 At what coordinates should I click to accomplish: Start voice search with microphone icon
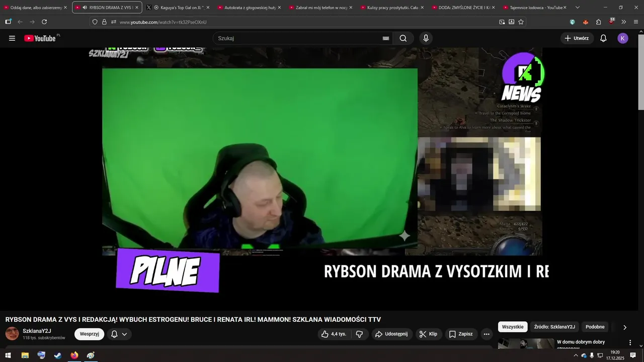pos(426,38)
